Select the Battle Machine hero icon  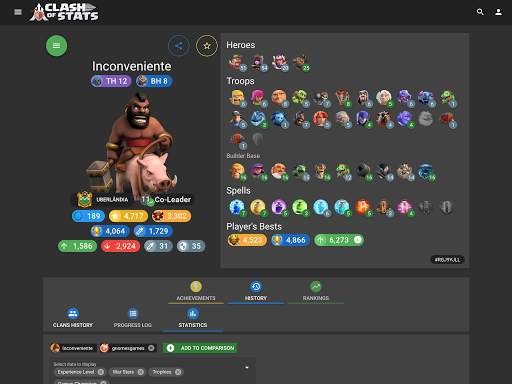pyautogui.click(x=301, y=63)
